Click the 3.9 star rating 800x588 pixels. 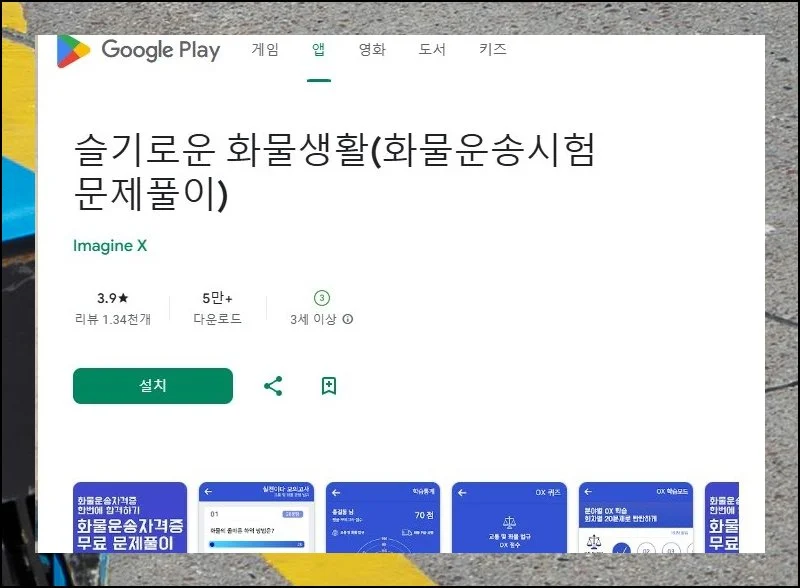click(x=112, y=298)
